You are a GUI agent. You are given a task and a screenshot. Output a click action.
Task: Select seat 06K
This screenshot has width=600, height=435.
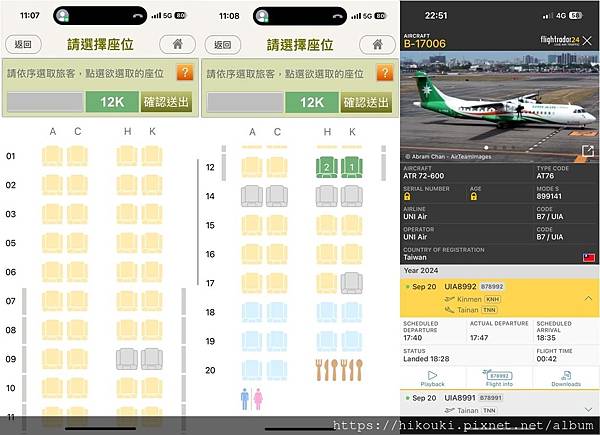click(x=152, y=272)
